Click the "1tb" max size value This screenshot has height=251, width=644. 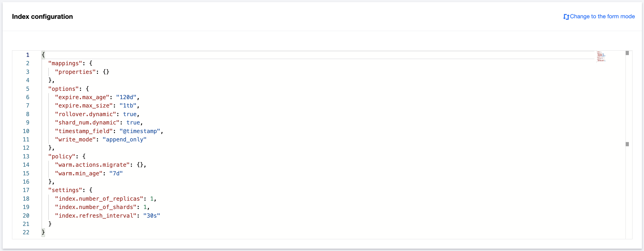(x=128, y=106)
